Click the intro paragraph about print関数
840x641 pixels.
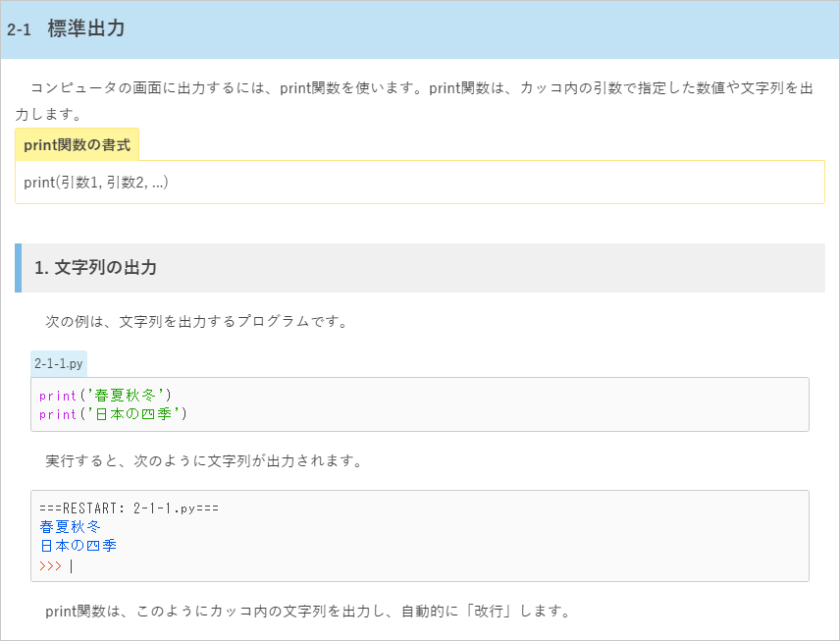pyautogui.click(x=413, y=101)
